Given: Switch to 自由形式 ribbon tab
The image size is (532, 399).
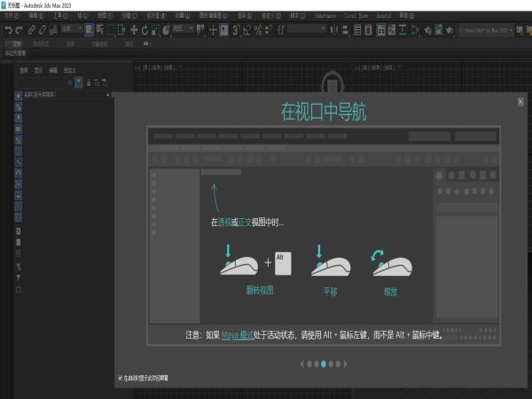Looking at the screenshot, I should tap(41, 44).
